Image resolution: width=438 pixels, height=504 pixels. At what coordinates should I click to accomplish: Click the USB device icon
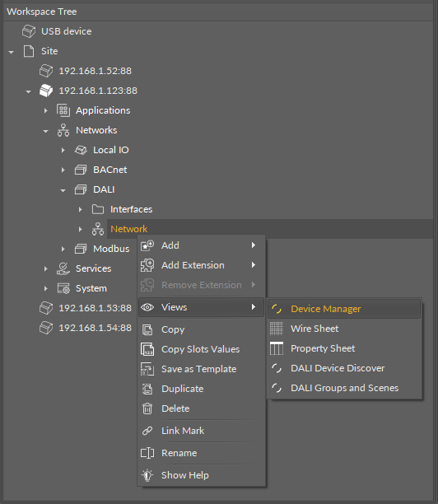[x=29, y=31]
